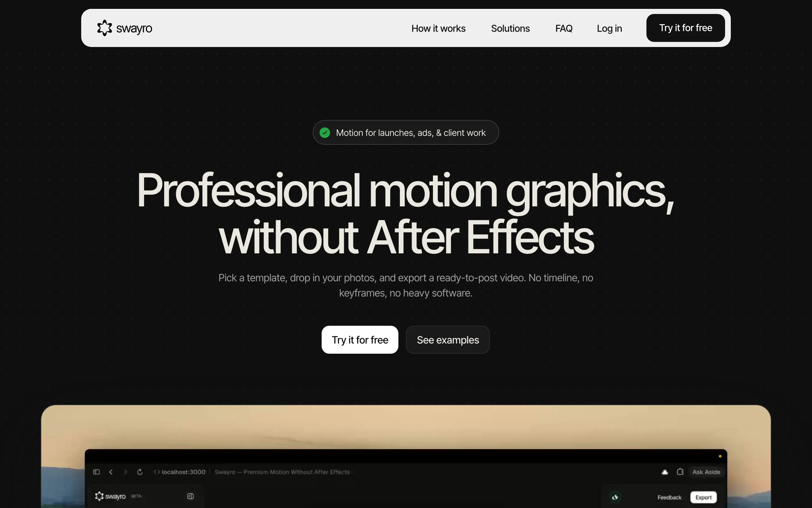Image resolution: width=812 pixels, height=508 pixels.
Task: Click the back arrow in preview browser
Action: point(111,472)
